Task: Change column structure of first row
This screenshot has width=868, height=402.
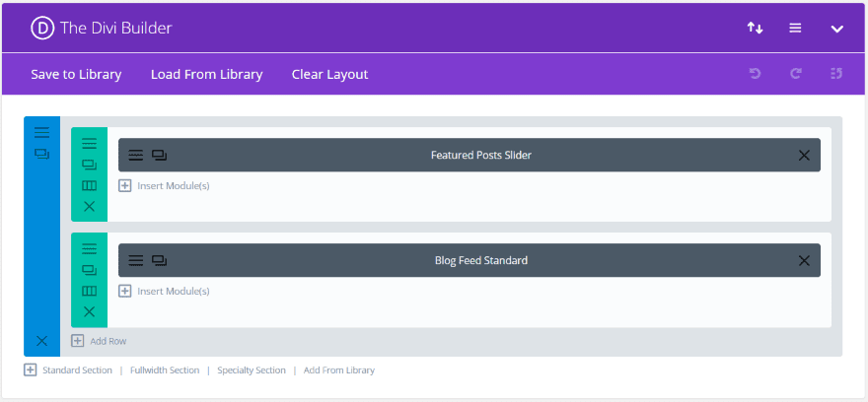Action: point(89,185)
